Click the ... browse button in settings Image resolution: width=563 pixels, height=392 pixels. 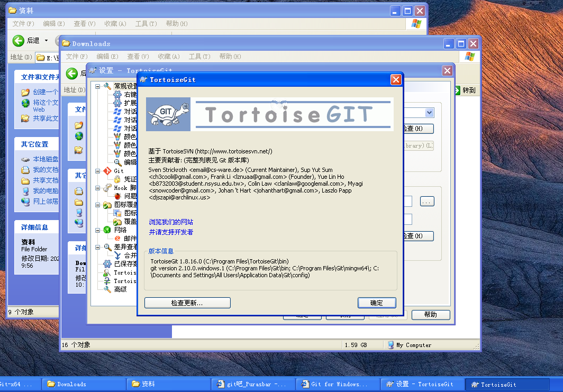(x=428, y=202)
